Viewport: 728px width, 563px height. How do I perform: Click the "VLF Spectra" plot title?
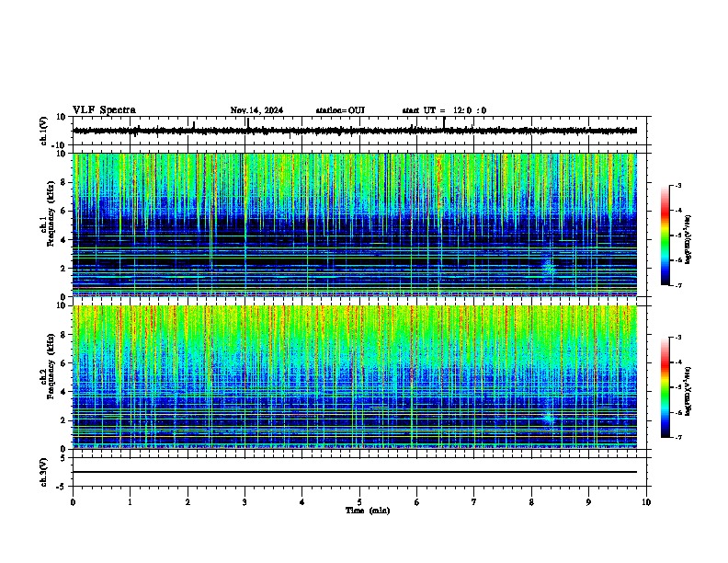coord(104,109)
